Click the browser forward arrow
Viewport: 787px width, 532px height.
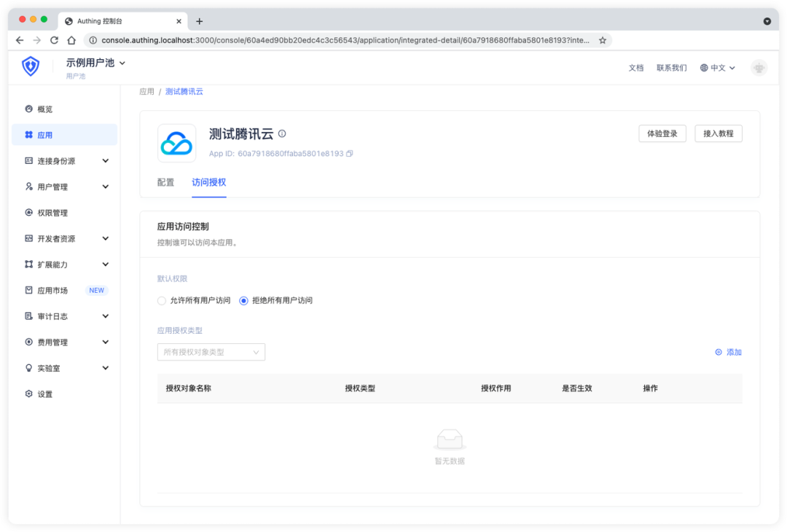click(36, 40)
